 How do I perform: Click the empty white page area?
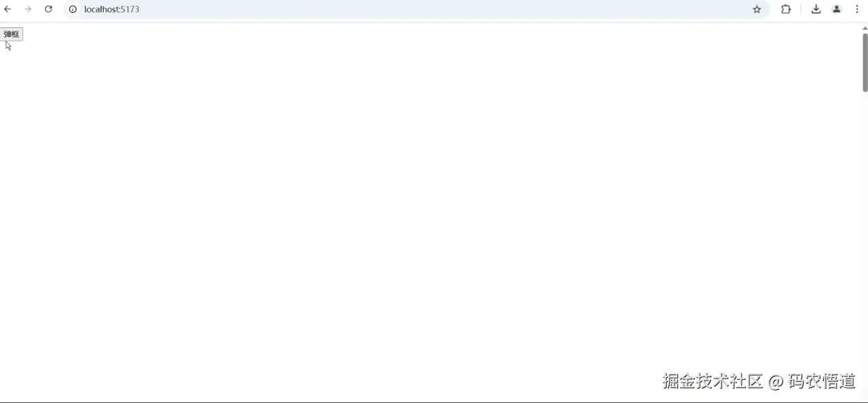click(x=407, y=203)
